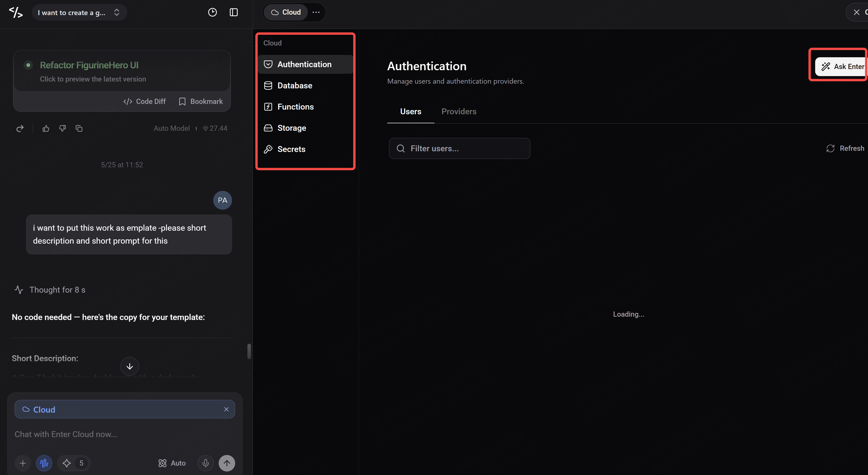Open the three-dot menu beside Cloud

(x=316, y=12)
